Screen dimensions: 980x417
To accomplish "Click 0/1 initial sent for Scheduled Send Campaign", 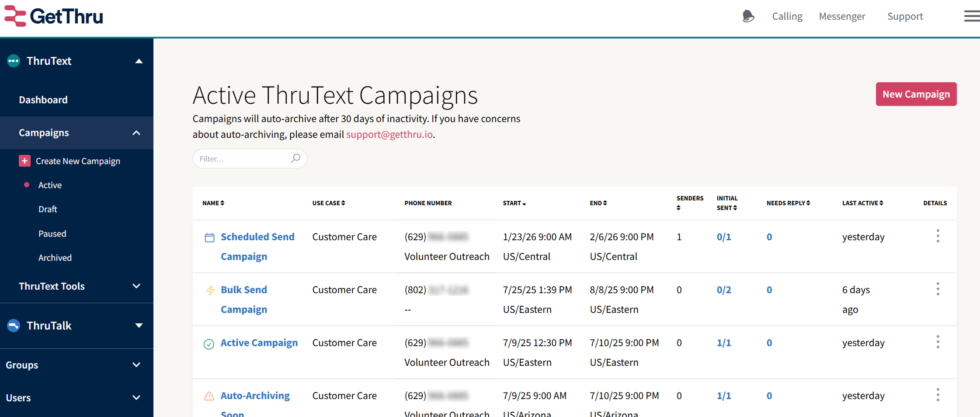I will [x=724, y=237].
